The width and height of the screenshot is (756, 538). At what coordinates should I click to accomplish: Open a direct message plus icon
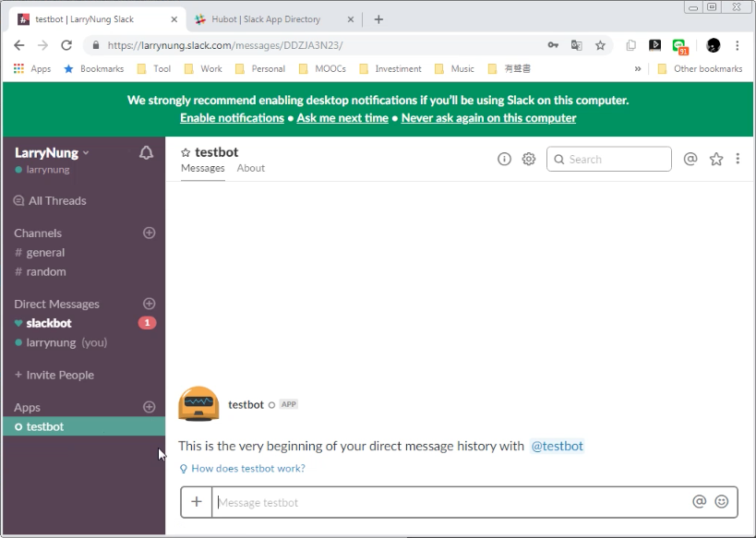(x=150, y=304)
